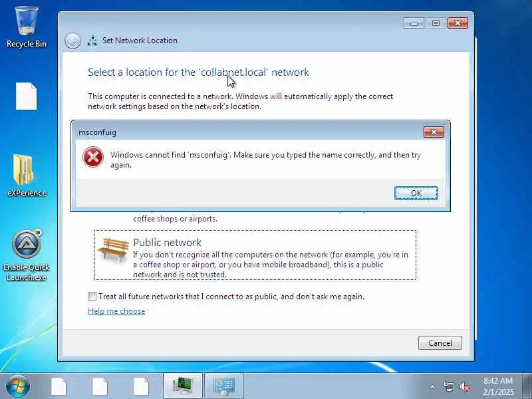Screen dimensions: 532x399
Task: Open the second blank taskbar pinned item
Action: click(x=100, y=386)
